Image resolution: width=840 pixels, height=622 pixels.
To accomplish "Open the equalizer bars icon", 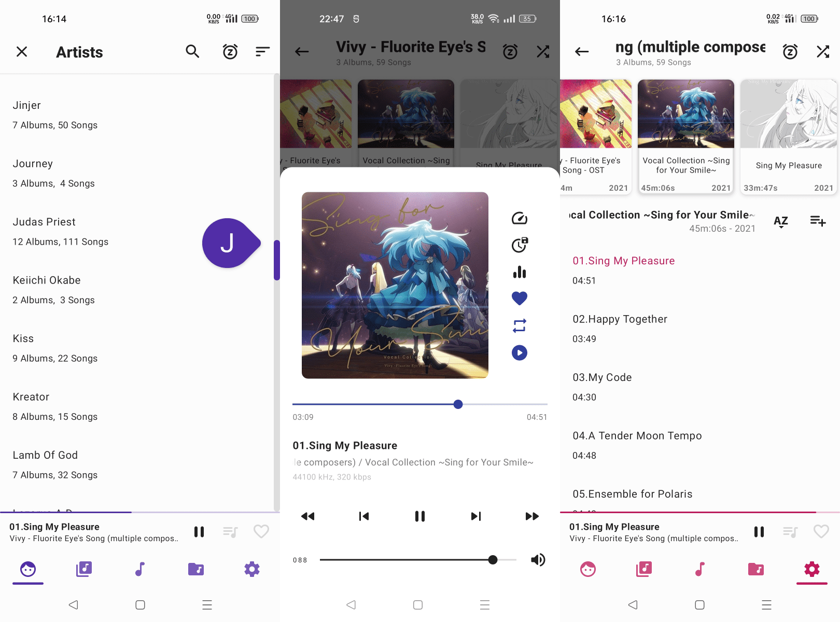I will [520, 272].
